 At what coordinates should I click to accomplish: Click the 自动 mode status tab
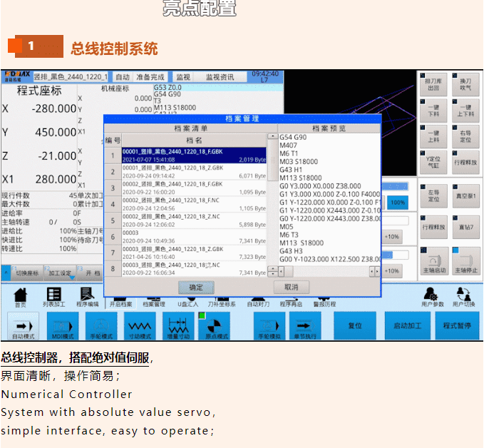(123, 77)
